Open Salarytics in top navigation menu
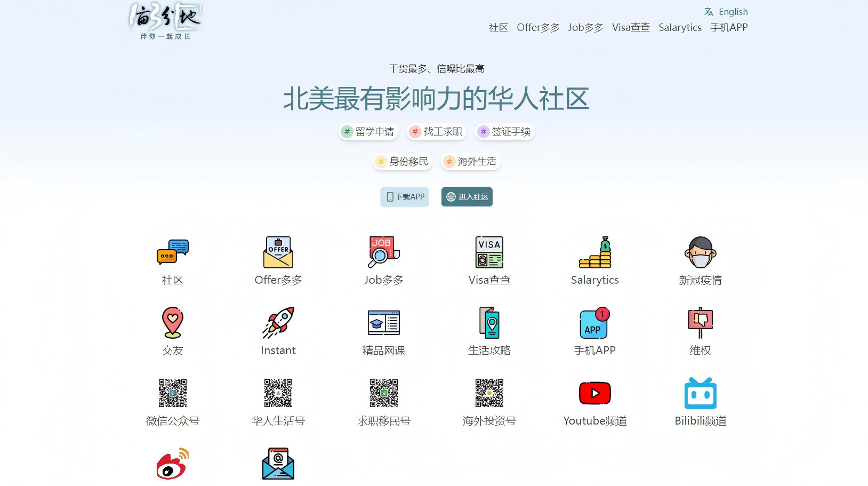Image resolution: width=868 pixels, height=486 pixels. (x=680, y=28)
